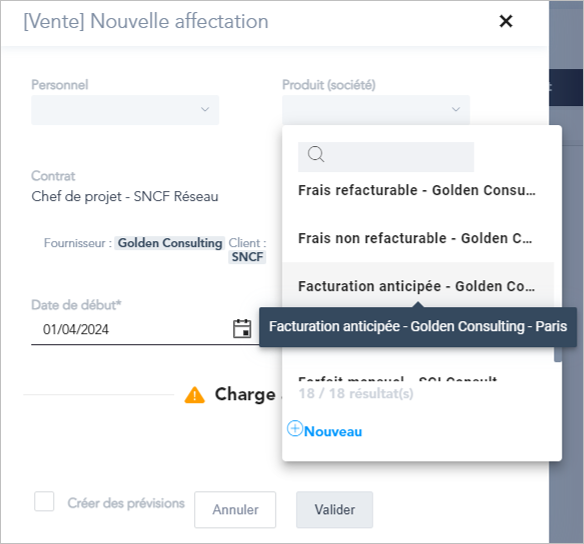Click the Date de début field
This screenshot has width=584, height=544.
[130, 330]
